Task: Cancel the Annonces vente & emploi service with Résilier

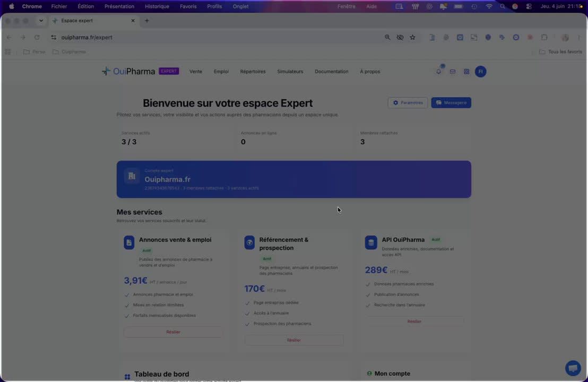Action: (173, 332)
